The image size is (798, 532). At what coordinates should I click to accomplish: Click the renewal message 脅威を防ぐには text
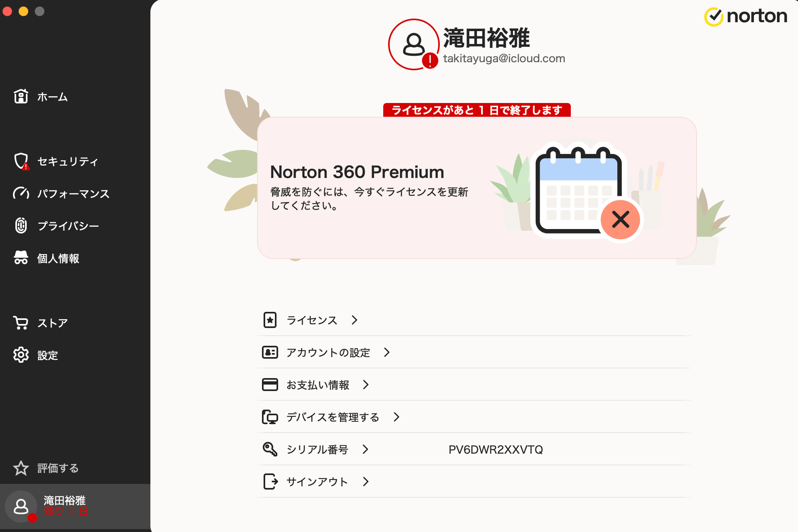pyautogui.click(x=369, y=198)
